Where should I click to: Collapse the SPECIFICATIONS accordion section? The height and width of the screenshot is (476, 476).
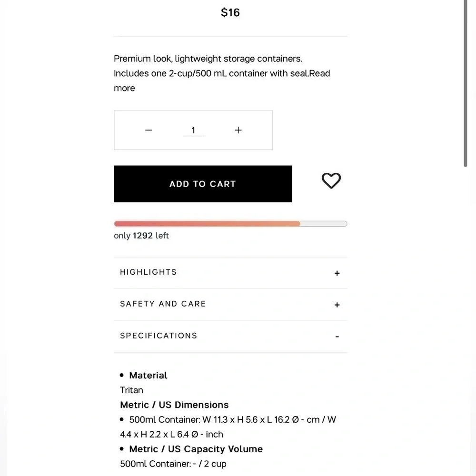click(x=230, y=337)
